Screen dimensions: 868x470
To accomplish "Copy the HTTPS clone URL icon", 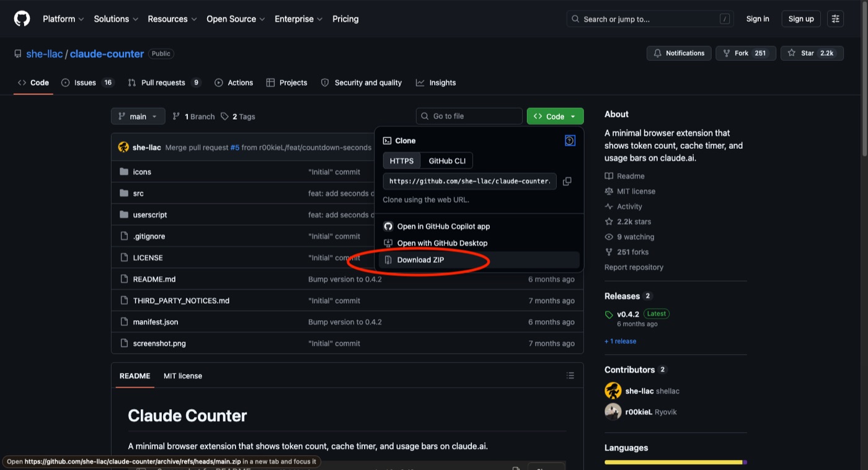I will (567, 181).
